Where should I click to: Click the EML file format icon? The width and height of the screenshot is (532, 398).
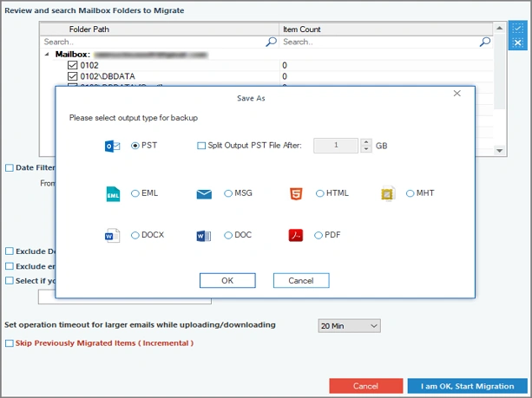tap(112, 193)
